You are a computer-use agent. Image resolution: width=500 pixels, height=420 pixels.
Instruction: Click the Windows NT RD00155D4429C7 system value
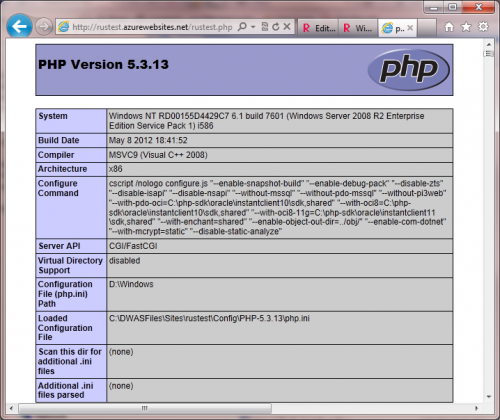(x=267, y=121)
